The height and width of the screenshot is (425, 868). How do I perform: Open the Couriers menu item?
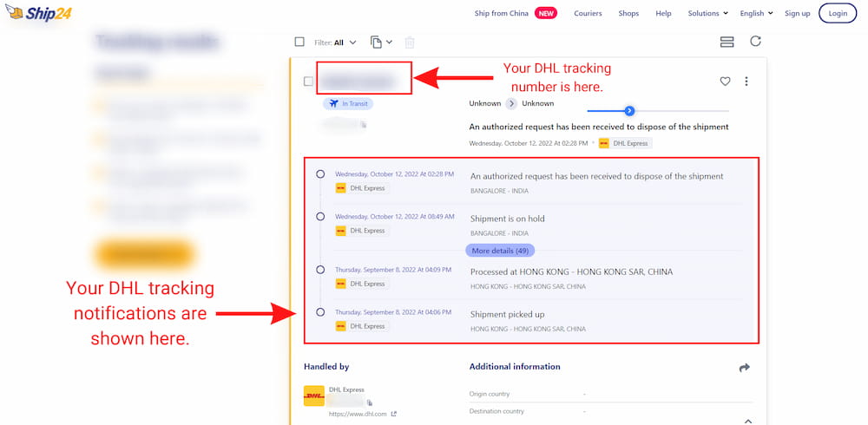pyautogui.click(x=588, y=13)
